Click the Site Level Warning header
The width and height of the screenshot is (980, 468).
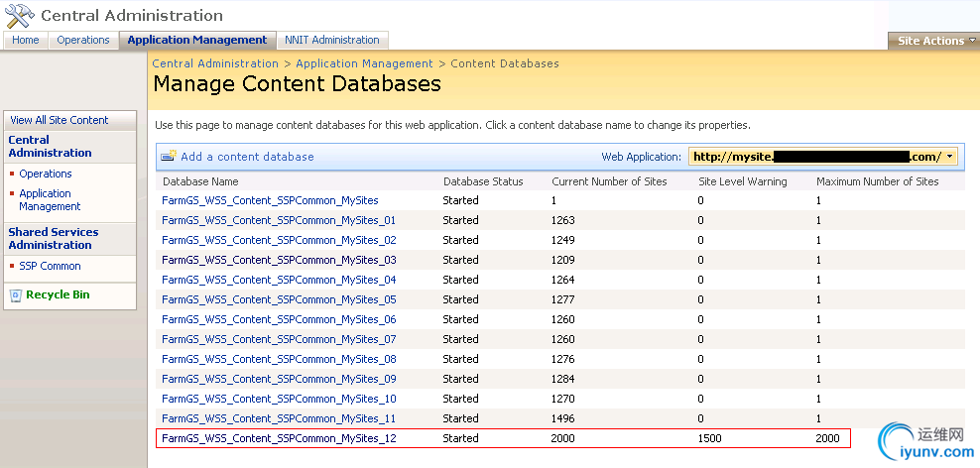click(x=743, y=181)
